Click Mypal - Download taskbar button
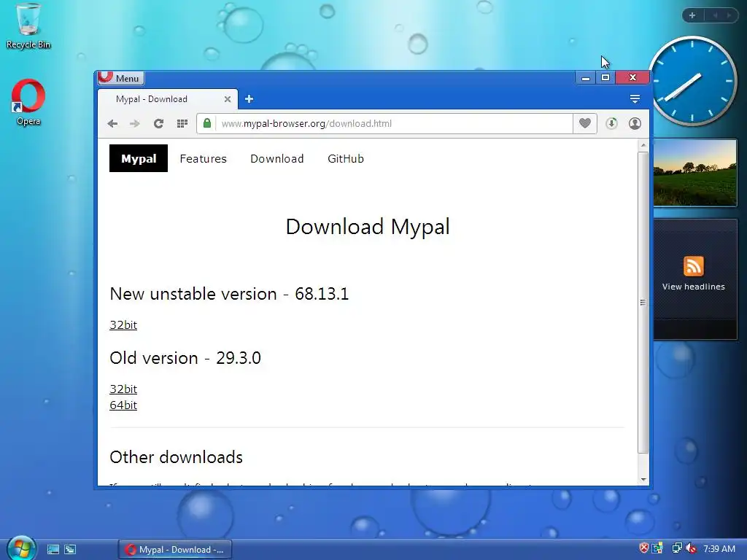747x560 pixels. point(175,550)
